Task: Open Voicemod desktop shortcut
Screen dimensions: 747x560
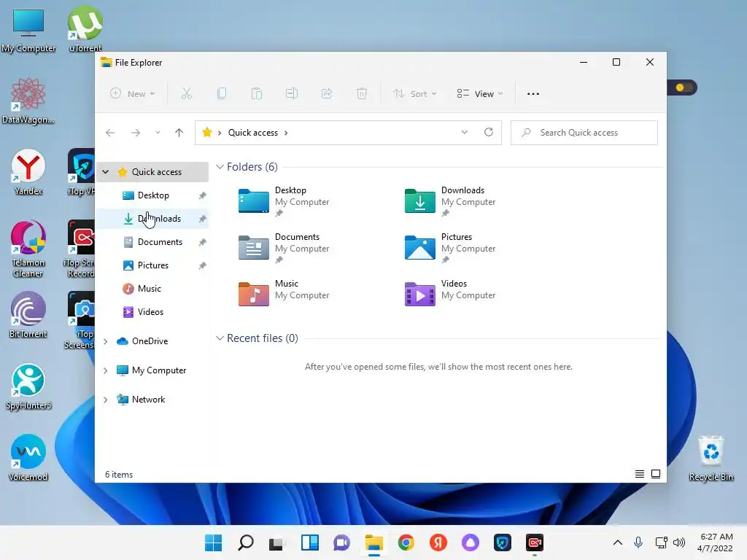Action: click(28, 457)
